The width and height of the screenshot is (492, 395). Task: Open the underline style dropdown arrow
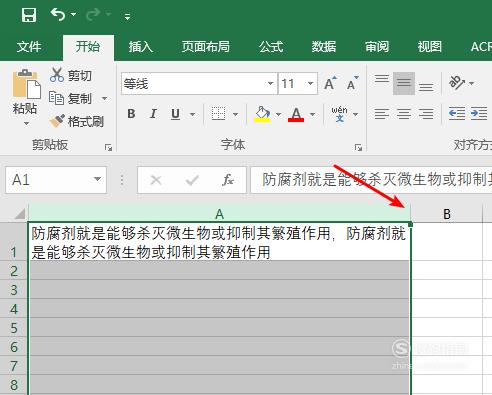pyautogui.click(x=192, y=114)
